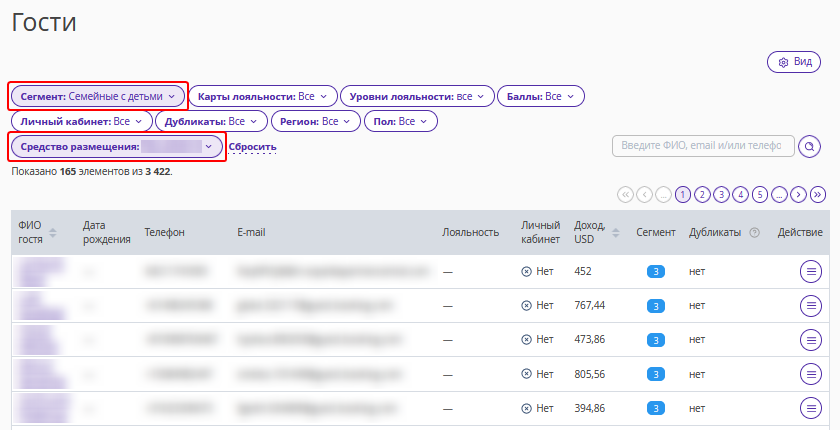
Task: Open the Уровни лояльности filter
Action: (x=417, y=96)
